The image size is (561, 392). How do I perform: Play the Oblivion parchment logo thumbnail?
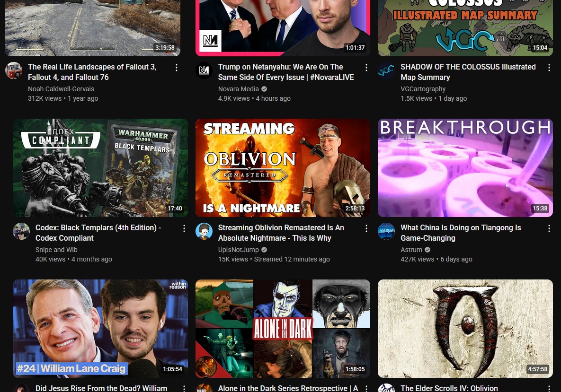point(465,329)
